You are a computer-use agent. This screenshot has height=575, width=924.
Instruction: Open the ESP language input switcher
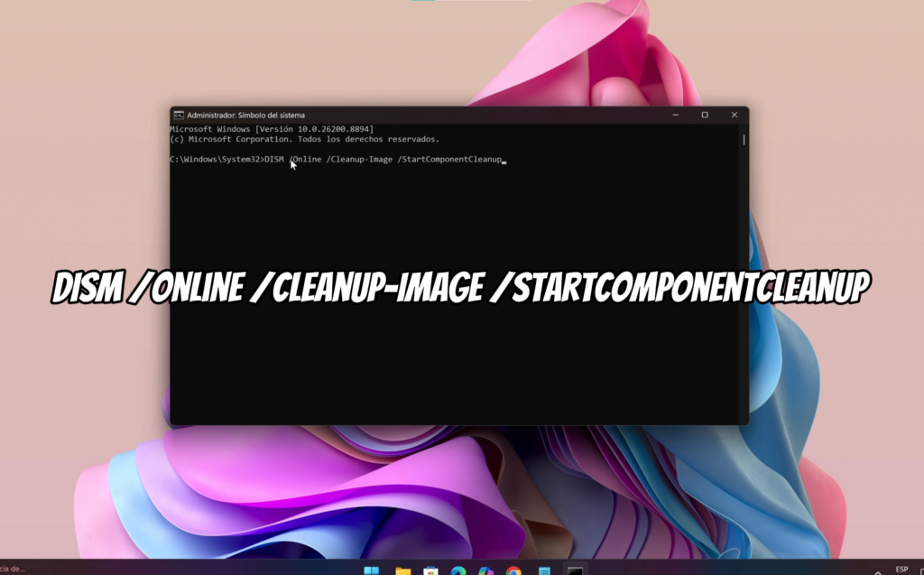coord(901,569)
